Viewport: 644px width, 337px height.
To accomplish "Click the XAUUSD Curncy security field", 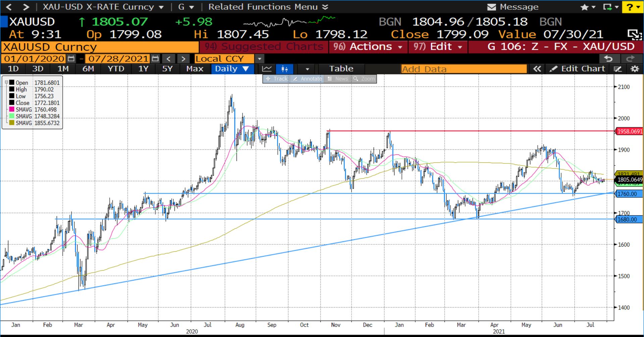I will (100, 47).
